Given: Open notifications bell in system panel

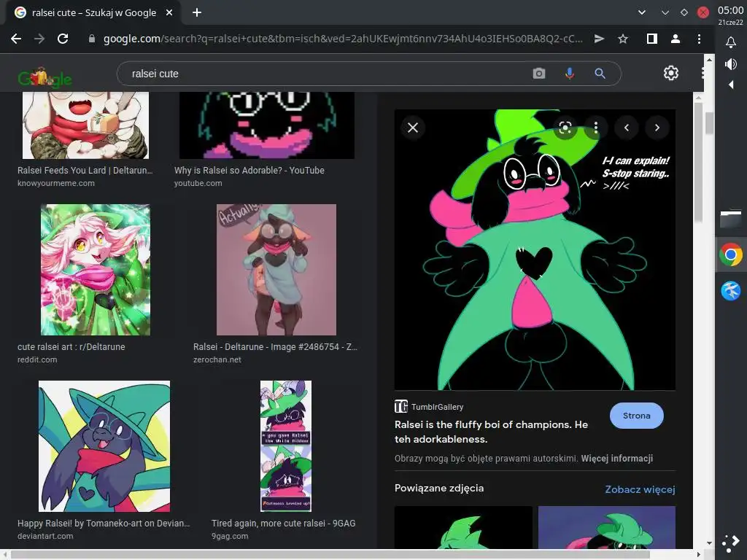Looking at the screenshot, I should click(731, 42).
